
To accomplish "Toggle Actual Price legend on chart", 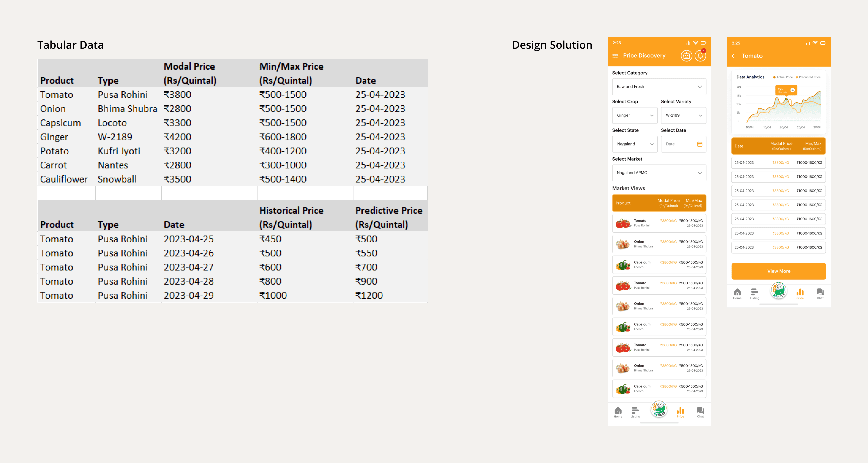I will [x=783, y=77].
